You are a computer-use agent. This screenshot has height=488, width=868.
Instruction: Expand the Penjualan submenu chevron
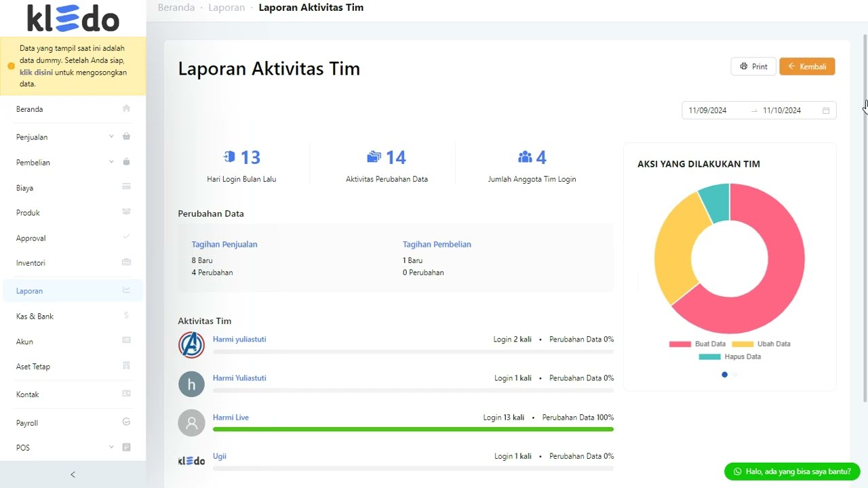(111, 136)
